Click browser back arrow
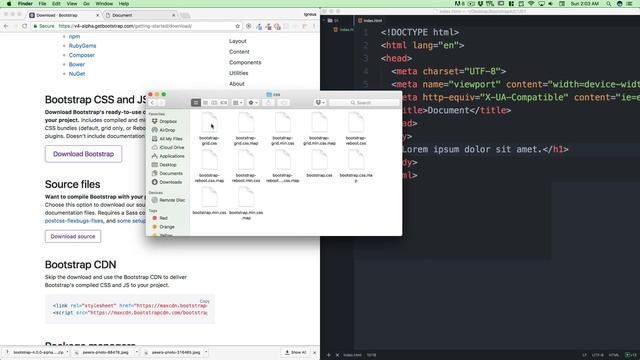This screenshot has height=360, width=640. click(x=6, y=26)
